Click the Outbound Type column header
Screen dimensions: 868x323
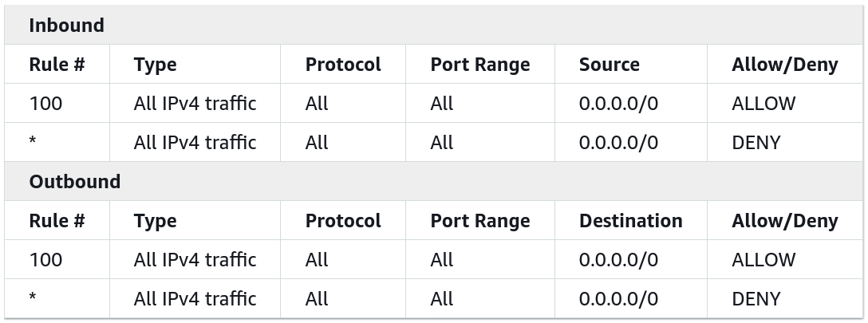[x=155, y=221]
